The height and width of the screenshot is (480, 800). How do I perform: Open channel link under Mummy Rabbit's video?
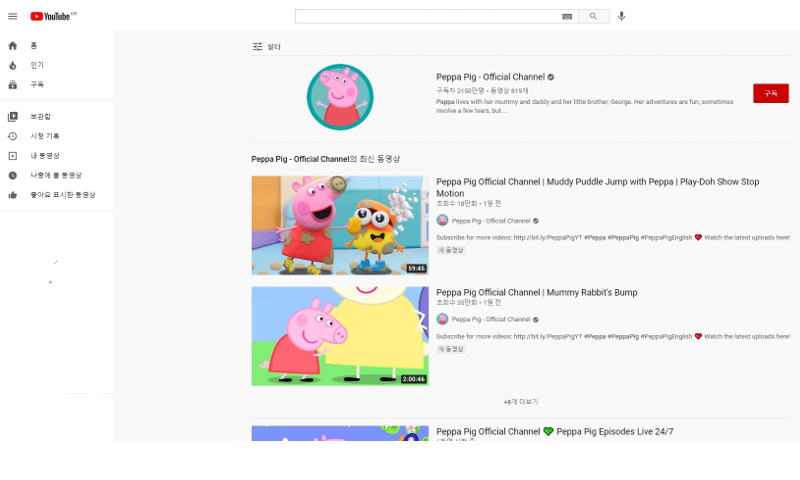491,319
